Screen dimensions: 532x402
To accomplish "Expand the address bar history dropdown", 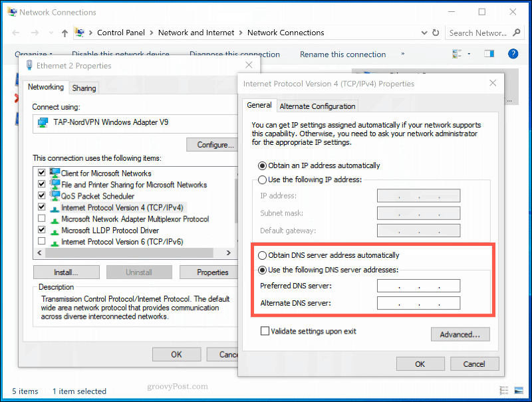I will pyautogui.click(x=424, y=33).
